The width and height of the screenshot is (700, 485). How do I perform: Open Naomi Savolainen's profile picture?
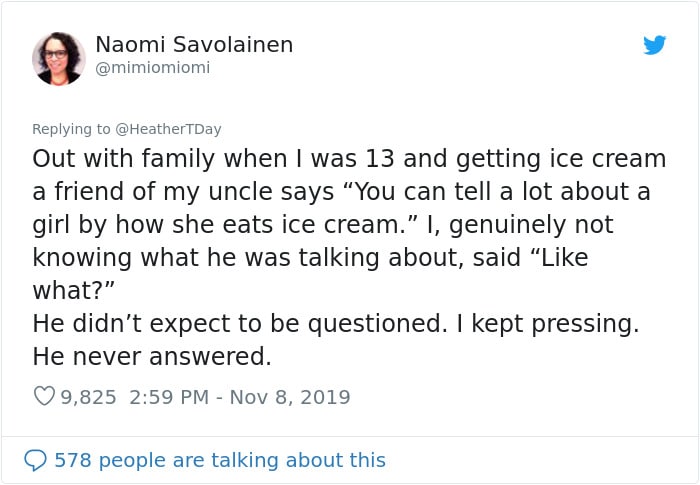58,59
